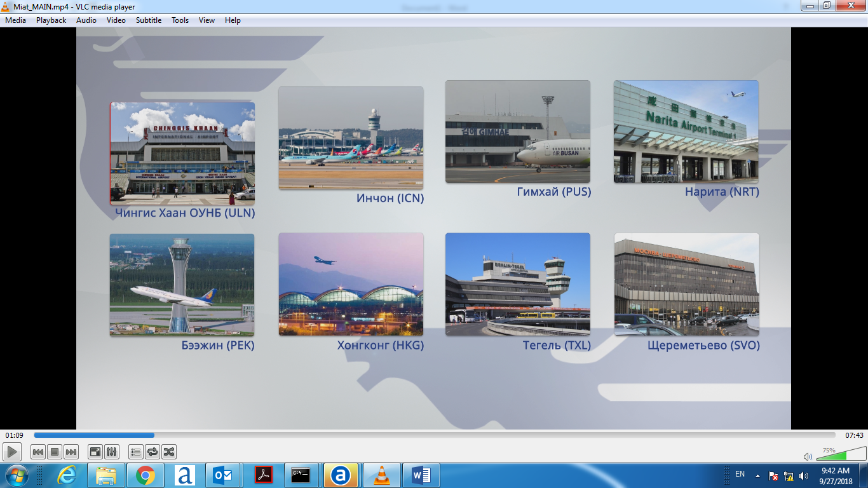Screen dimensions: 868x488
Task: Open Outlook from the taskbar
Action: tap(224, 475)
